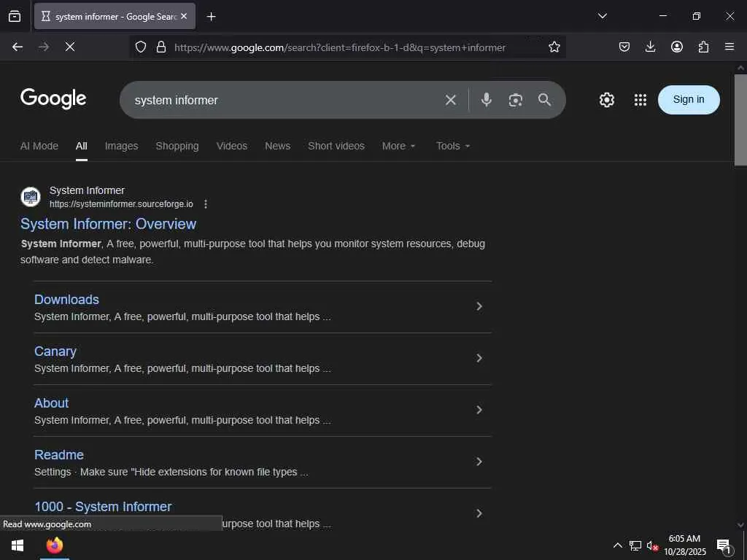Expand the Tools dropdown
The image size is (747, 560).
(x=453, y=146)
